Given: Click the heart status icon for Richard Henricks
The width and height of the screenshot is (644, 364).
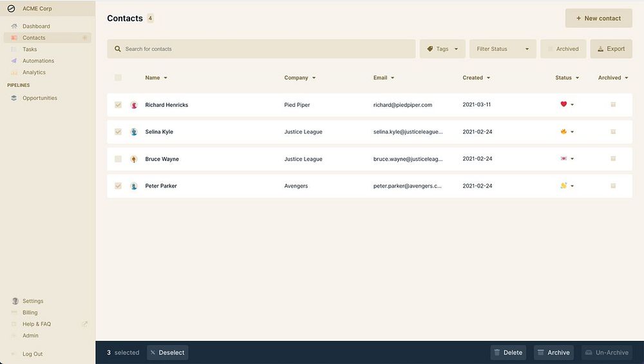Looking at the screenshot, I should click(x=563, y=104).
